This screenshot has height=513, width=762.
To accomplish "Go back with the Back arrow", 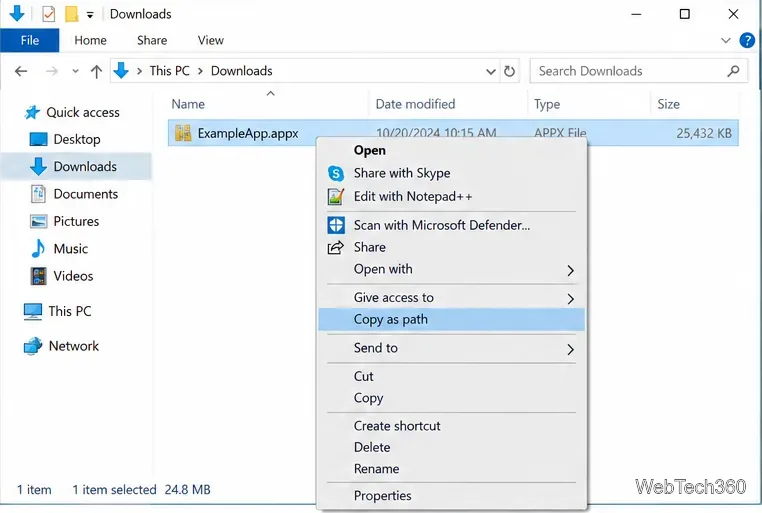I will (x=21, y=71).
